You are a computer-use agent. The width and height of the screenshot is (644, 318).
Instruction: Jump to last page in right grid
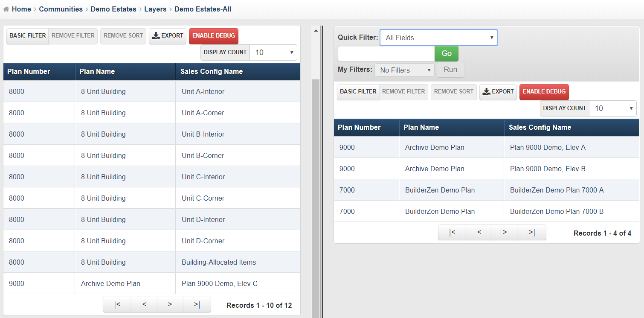(532, 232)
